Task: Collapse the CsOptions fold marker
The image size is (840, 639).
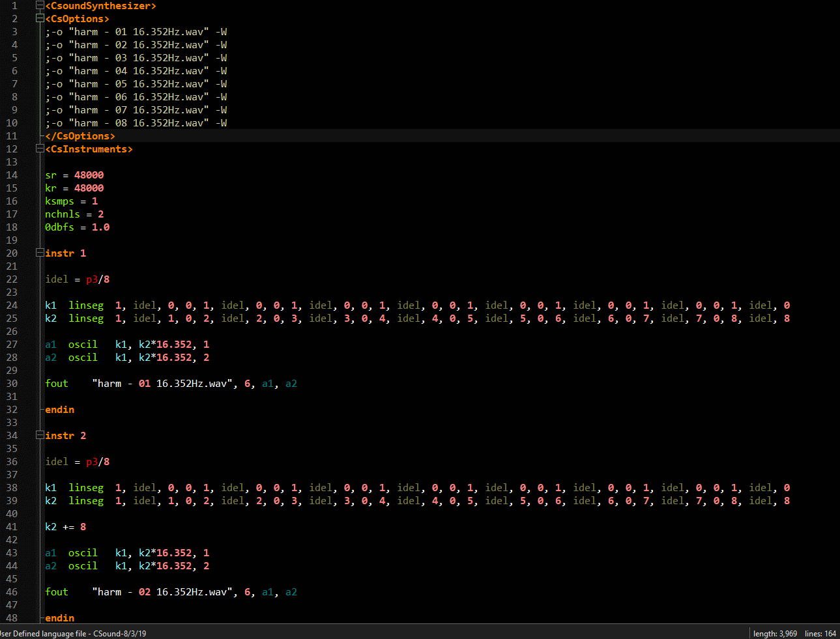Action: tap(40, 19)
